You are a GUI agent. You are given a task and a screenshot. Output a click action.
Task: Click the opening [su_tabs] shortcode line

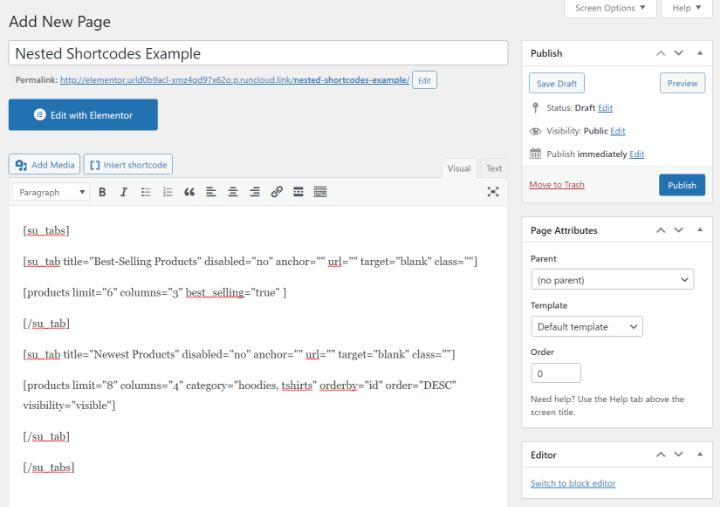[46, 231]
